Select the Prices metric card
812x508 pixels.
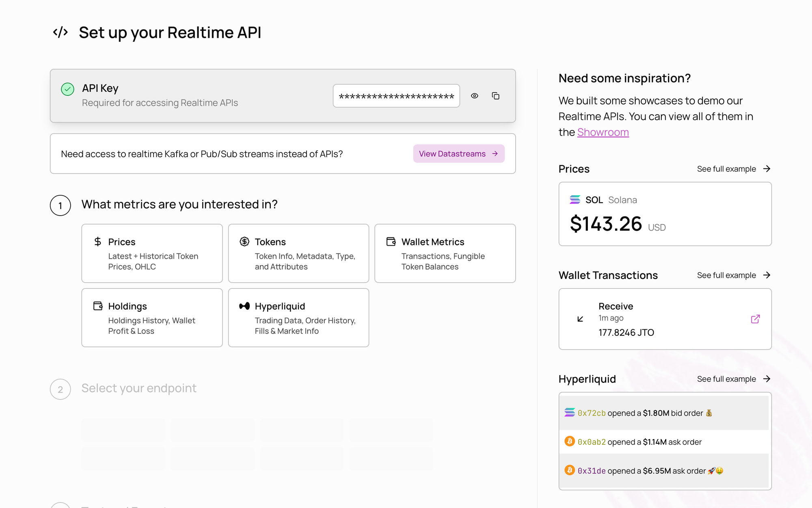pyautogui.click(x=152, y=253)
